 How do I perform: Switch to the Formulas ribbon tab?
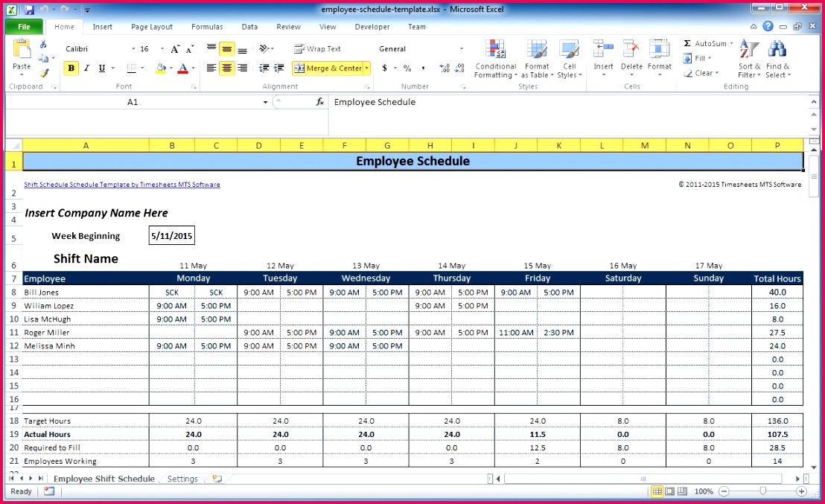(206, 27)
